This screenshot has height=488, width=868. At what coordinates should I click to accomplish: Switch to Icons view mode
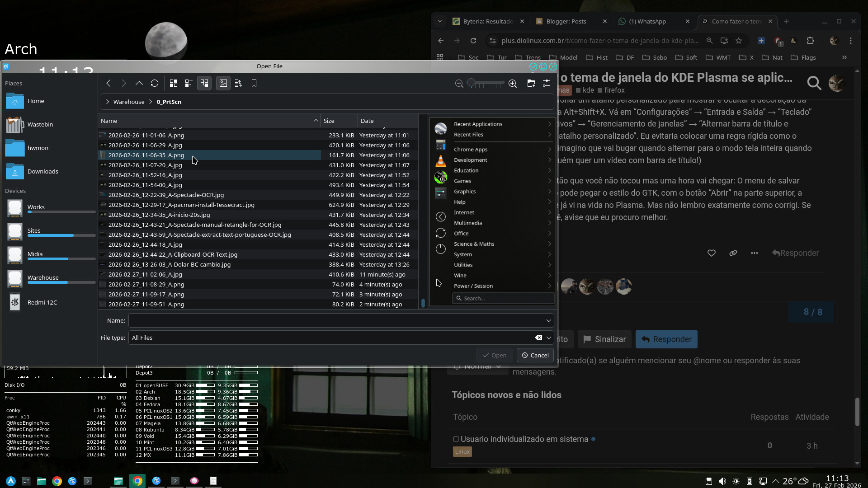point(173,83)
